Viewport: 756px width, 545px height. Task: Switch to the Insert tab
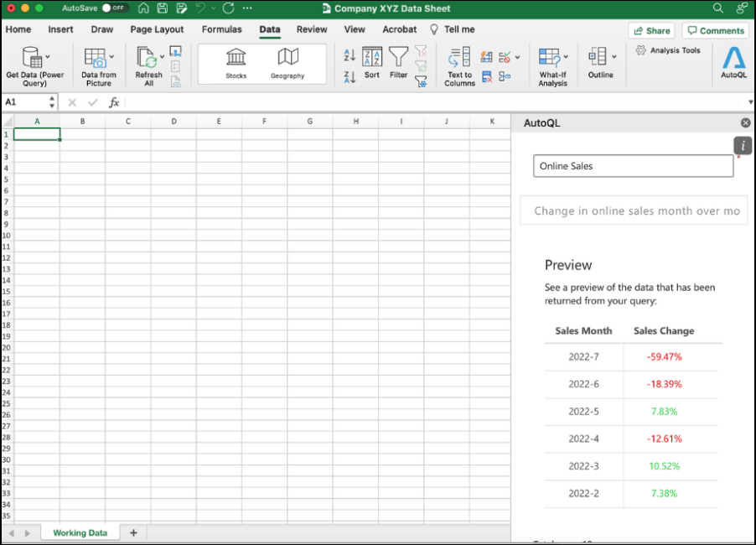(x=60, y=29)
